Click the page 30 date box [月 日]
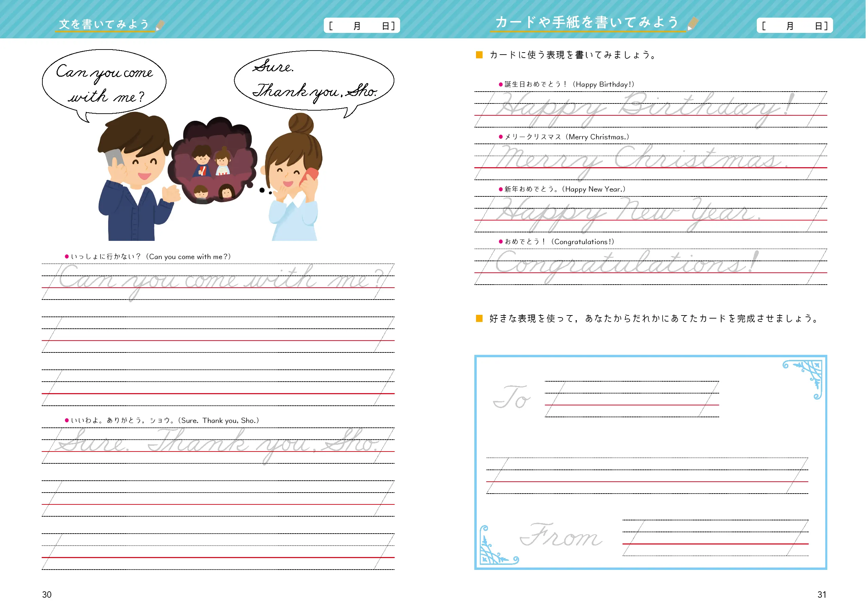This screenshot has width=868, height=614. tap(362, 26)
